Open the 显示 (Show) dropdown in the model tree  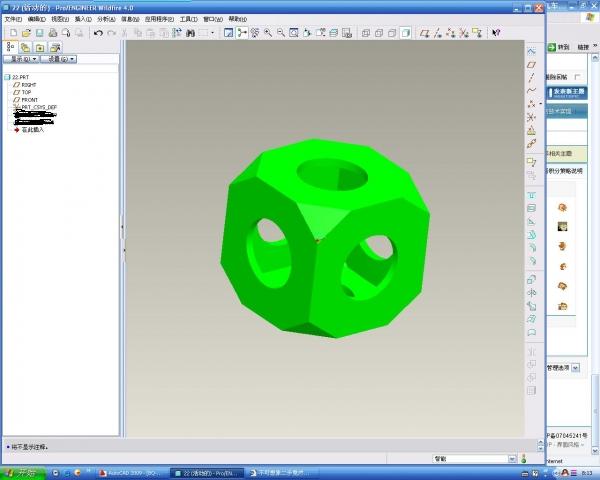pyautogui.click(x=21, y=59)
